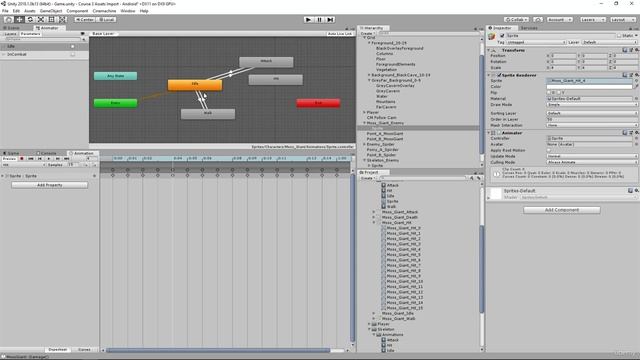Toggle the Animator enabled checkbox

499,133
